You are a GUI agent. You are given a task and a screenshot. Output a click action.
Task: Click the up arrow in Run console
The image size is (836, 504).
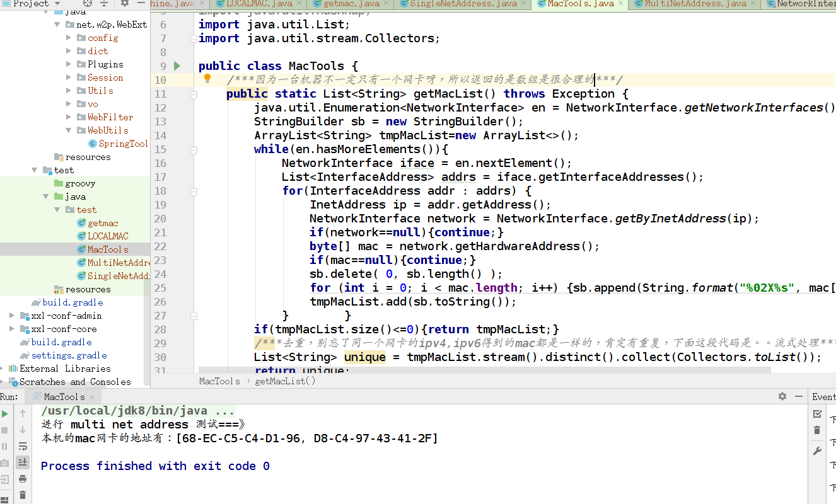(23, 413)
